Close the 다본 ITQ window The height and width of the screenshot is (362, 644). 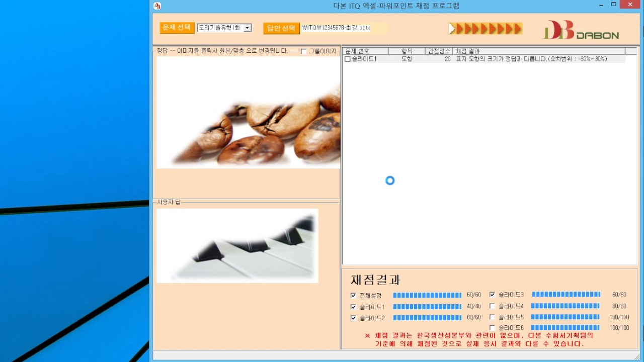(x=631, y=5)
